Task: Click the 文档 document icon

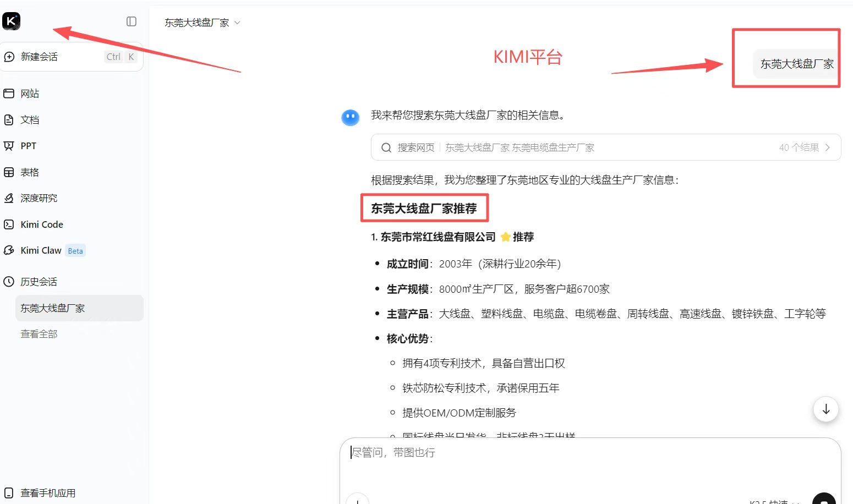Action: (9, 120)
